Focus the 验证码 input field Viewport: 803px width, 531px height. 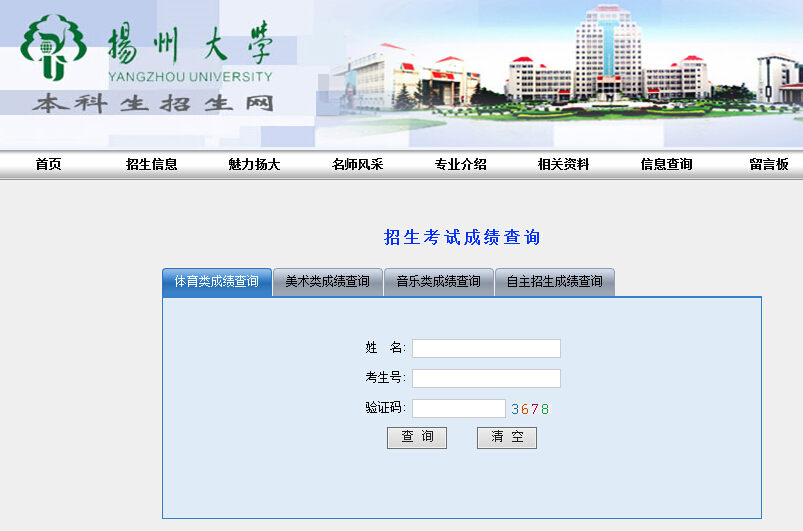pos(459,409)
